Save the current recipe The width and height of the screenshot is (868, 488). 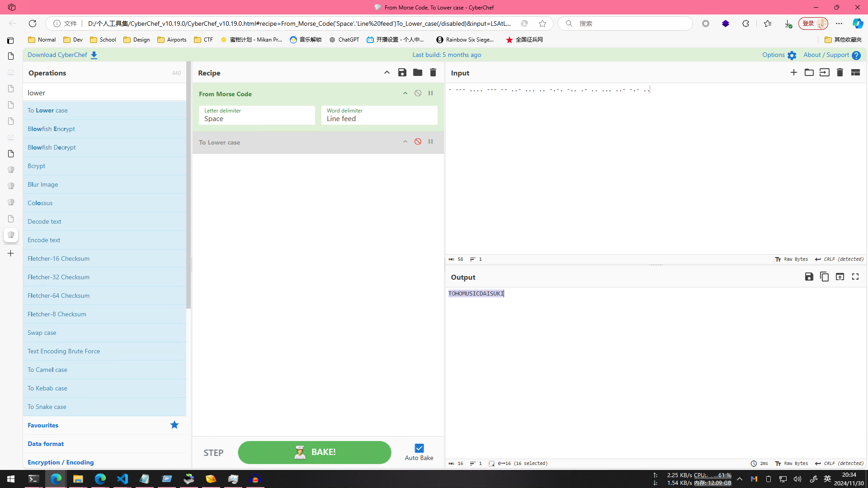(x=402, y=73)
